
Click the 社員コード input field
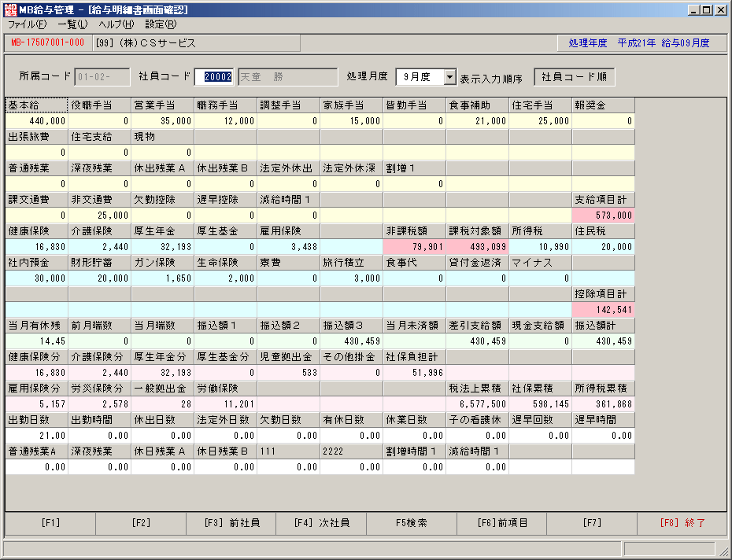[x=214, y=77]
